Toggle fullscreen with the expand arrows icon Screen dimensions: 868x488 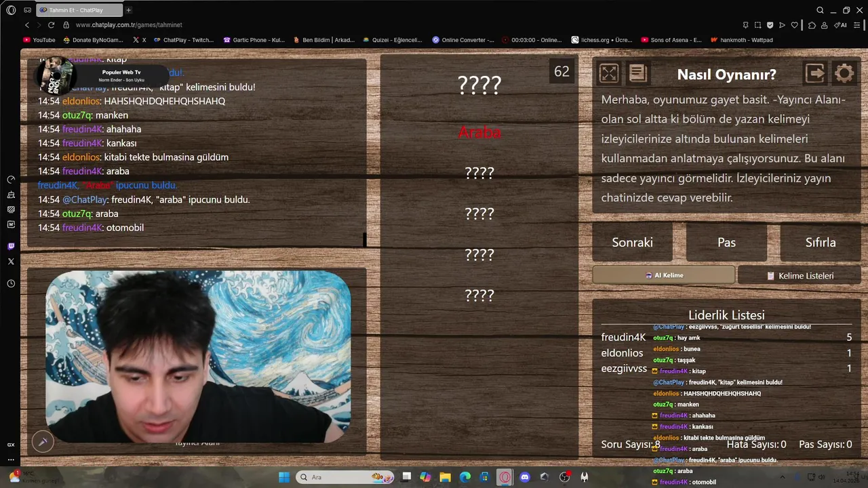point(609,73)
